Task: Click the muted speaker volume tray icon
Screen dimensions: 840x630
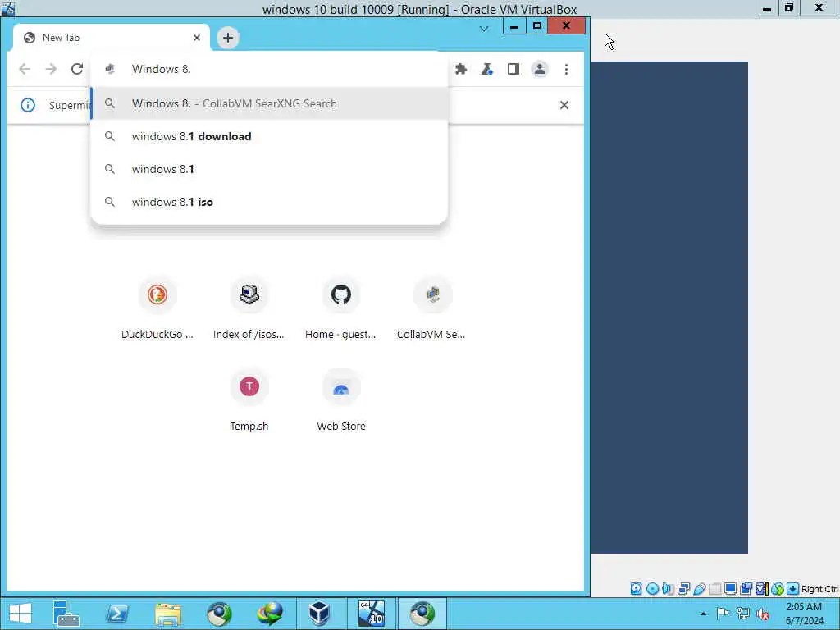Action: coord(763,614)
